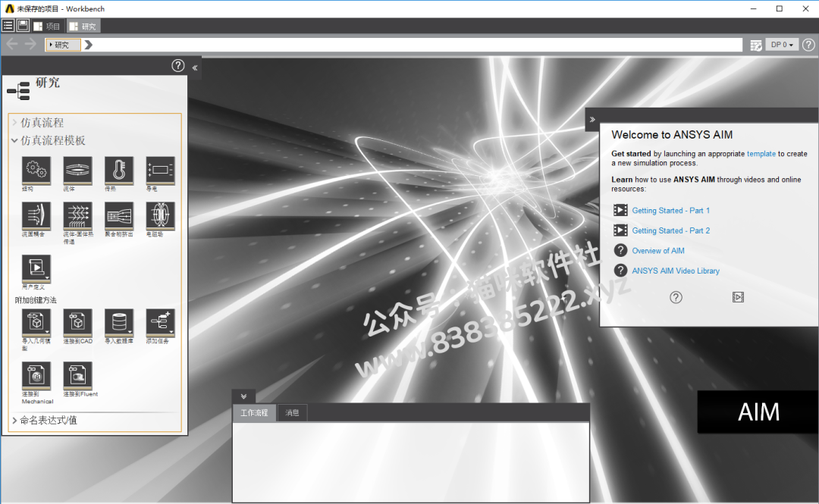The image size is (819, 504).
Task: Launch the 连接到 Mechanical icon
Action: click(36, 375)
